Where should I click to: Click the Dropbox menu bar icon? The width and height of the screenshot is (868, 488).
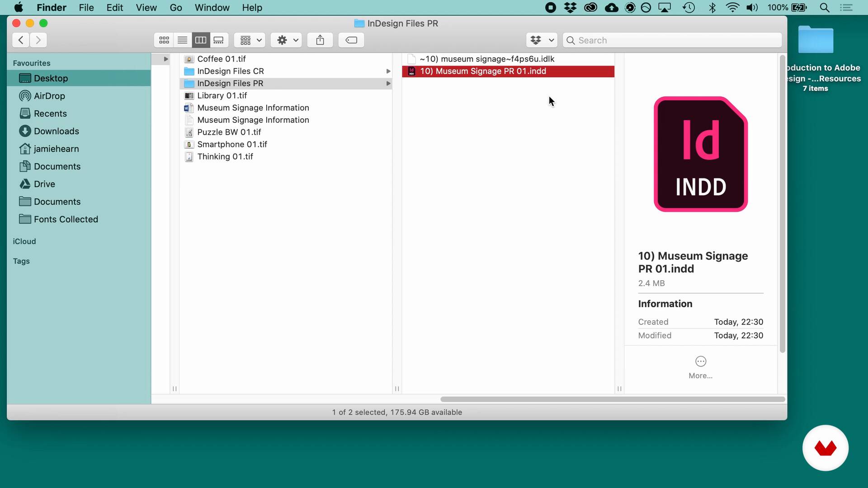(x=571, y=8)
